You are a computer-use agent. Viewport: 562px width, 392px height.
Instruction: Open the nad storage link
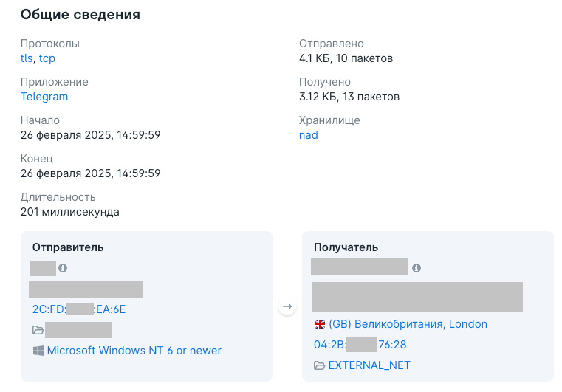pyautogui.click(x=309, y=135)
